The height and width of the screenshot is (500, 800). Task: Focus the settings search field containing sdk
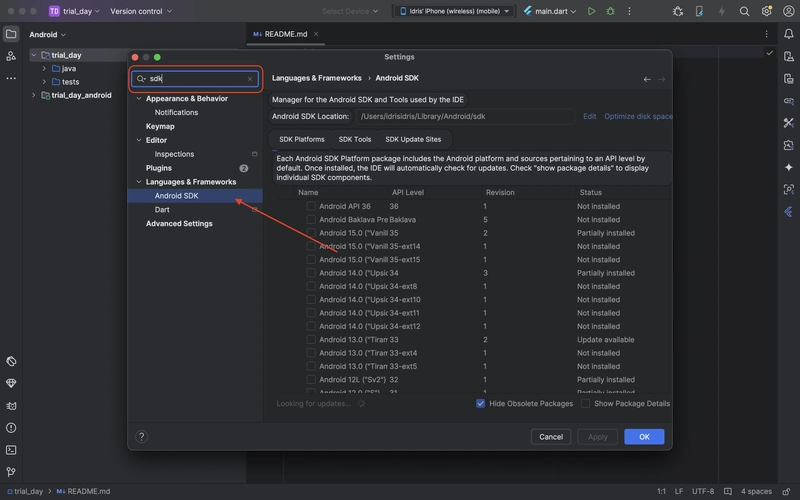pos(195,79)
